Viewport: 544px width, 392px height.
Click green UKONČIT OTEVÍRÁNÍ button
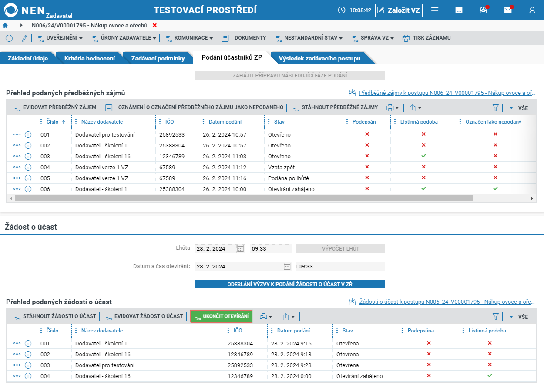222,316
